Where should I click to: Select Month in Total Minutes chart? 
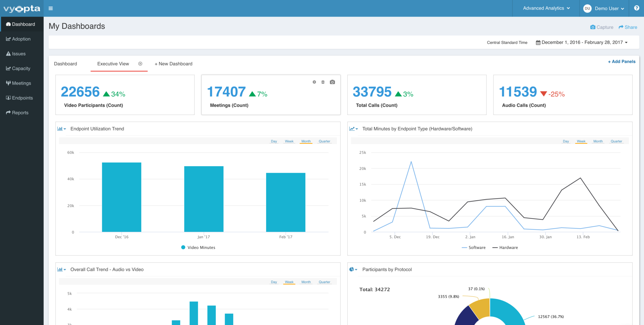coord(598,141)
